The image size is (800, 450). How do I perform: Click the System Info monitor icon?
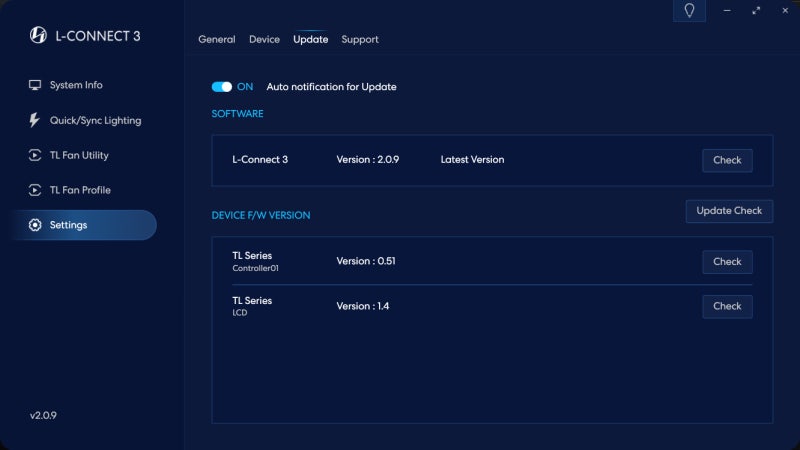pos(35,85)
